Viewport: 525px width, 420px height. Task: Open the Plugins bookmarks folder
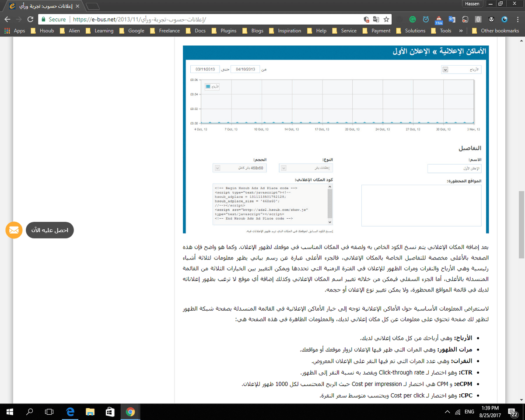224,31
